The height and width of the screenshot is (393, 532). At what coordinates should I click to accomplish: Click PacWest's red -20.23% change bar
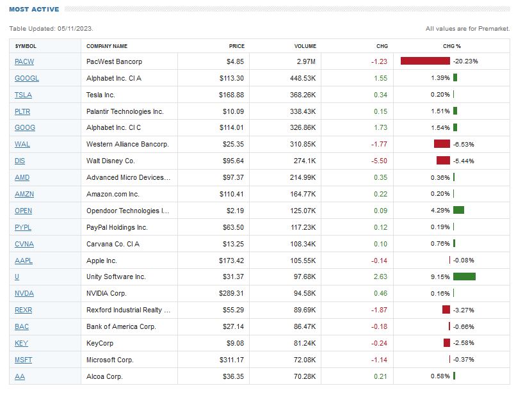425,61
